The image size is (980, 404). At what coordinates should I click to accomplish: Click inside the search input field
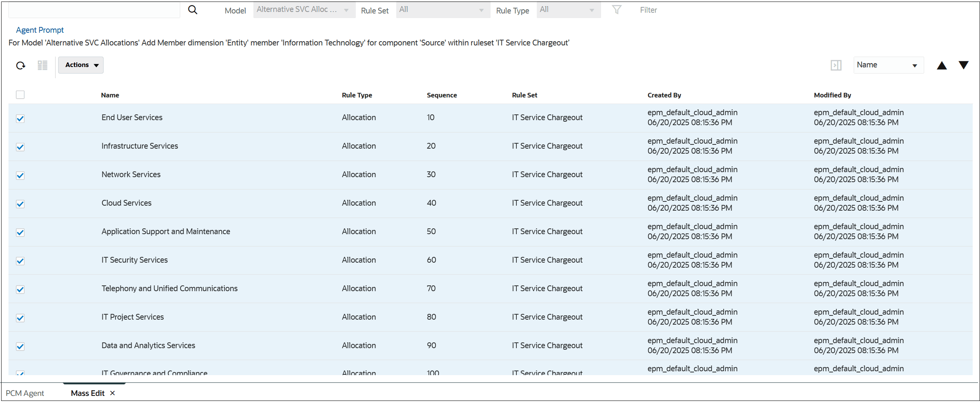(94, 10)
